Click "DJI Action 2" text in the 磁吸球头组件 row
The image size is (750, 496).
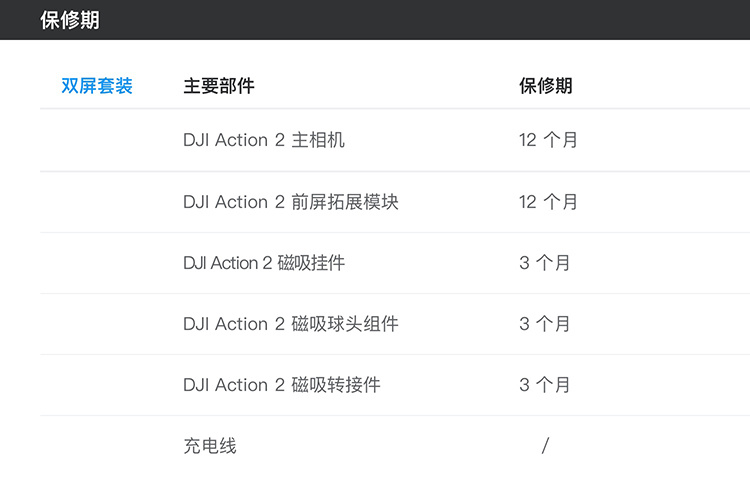tap(232, 324)
